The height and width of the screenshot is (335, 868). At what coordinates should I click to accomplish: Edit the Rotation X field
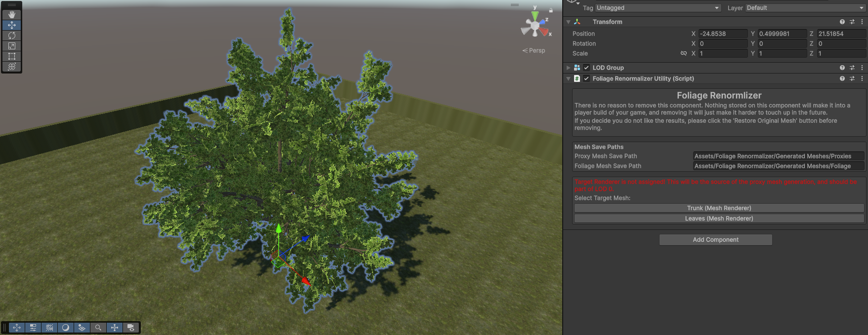pos(723,43)
